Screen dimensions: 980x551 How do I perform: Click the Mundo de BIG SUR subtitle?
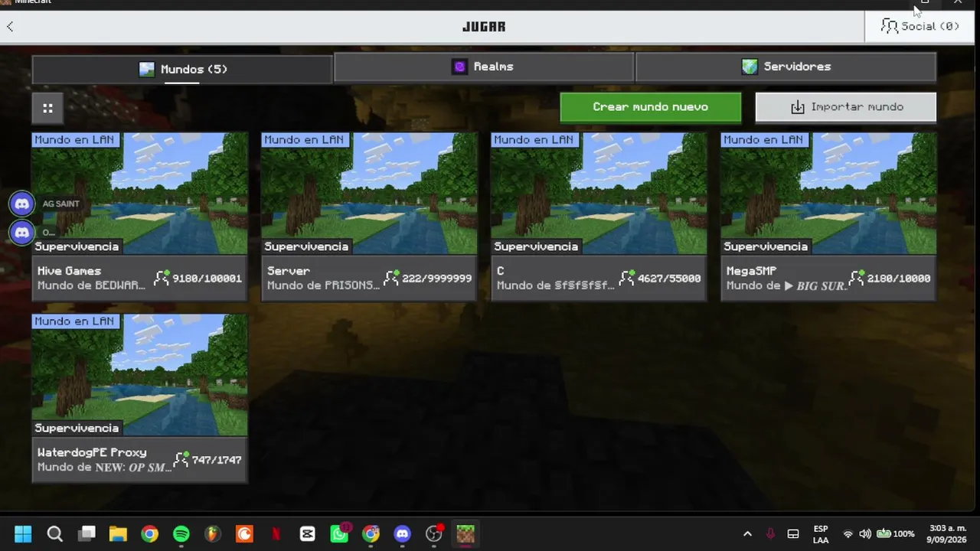click(x=786, y=285)
